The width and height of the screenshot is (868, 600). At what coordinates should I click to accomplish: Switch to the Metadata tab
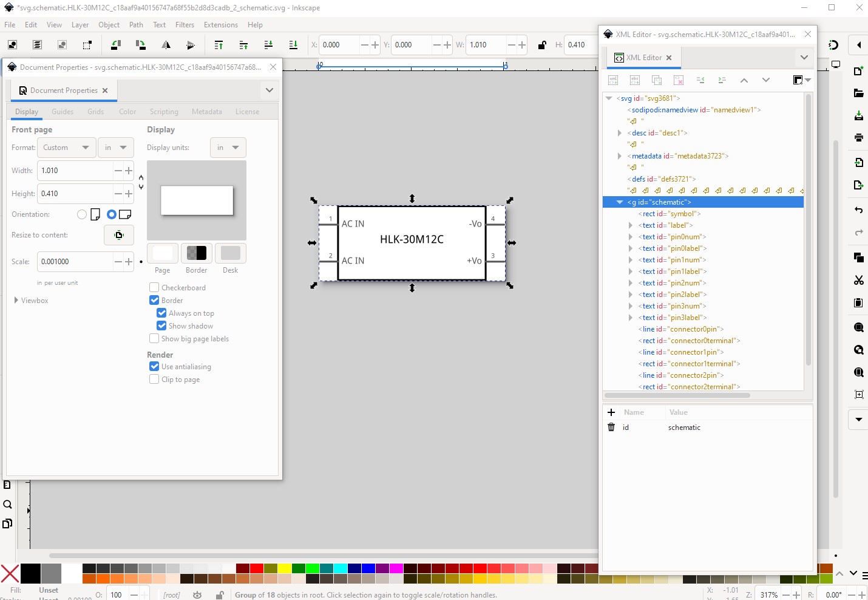(x=207, y=112)
